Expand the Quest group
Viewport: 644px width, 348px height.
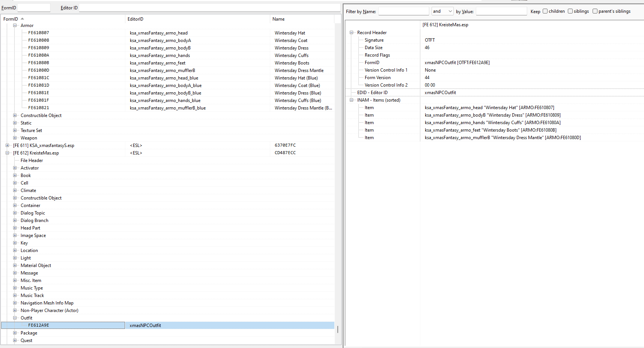click(x=15, y=340)
